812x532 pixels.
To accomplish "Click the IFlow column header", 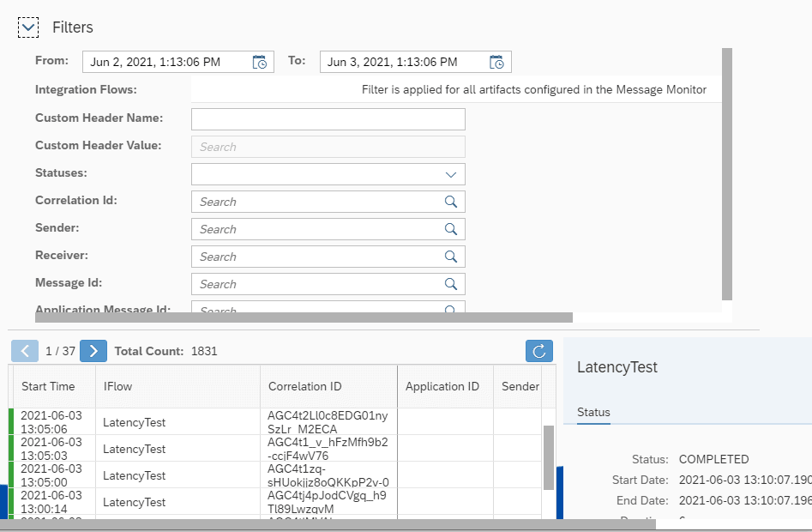I will point(177,386).
